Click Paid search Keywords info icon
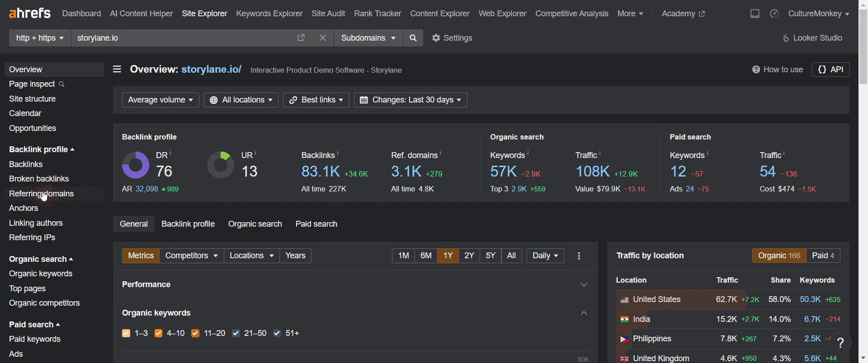Image resolution: width=868 pixels, height=363 pixels. point(708,153)
